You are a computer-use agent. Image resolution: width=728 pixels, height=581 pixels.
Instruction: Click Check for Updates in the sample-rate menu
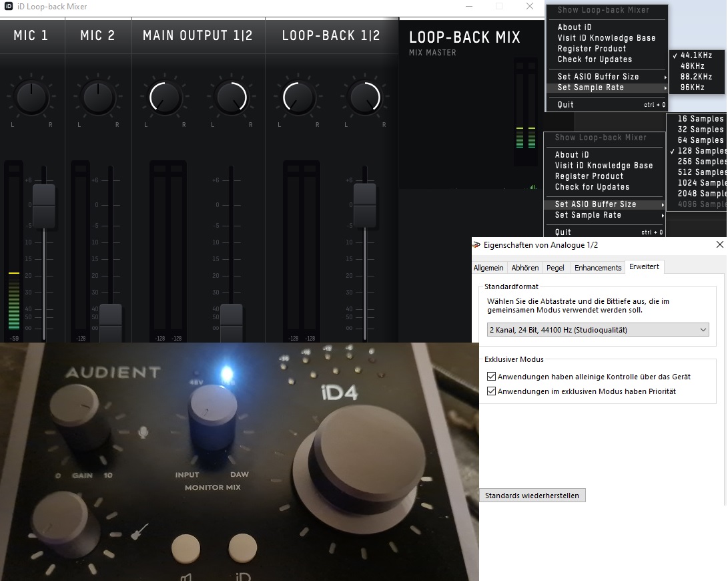607,59
